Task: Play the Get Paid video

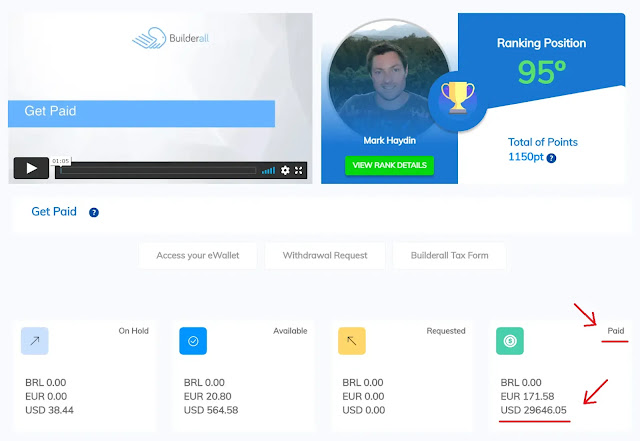Action: coord(31,168)
